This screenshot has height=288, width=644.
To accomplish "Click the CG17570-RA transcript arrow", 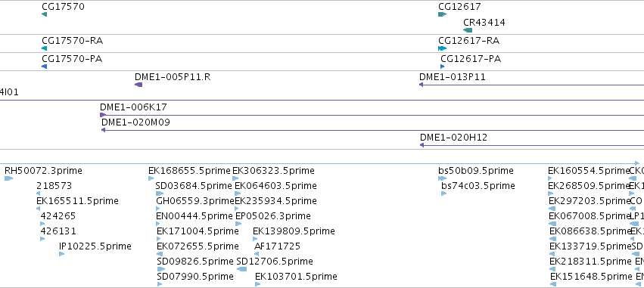I will pyautogui.click(x=45, y=48).
